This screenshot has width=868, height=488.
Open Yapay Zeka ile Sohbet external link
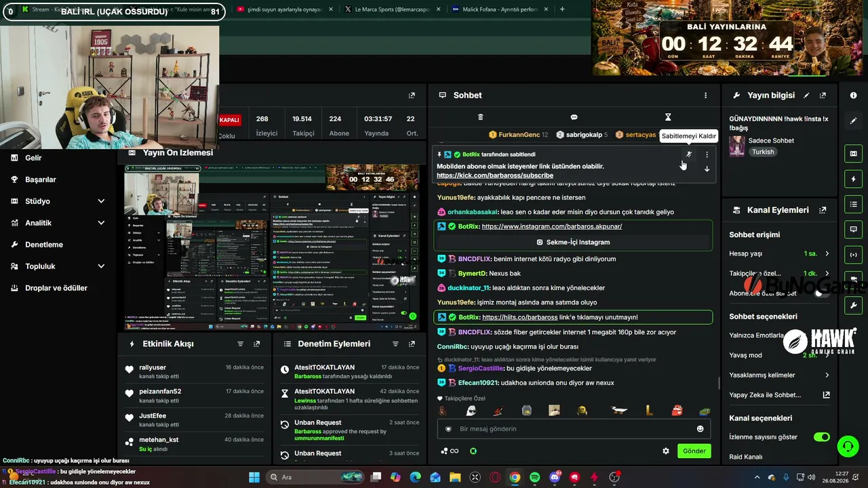click(826, 395)
